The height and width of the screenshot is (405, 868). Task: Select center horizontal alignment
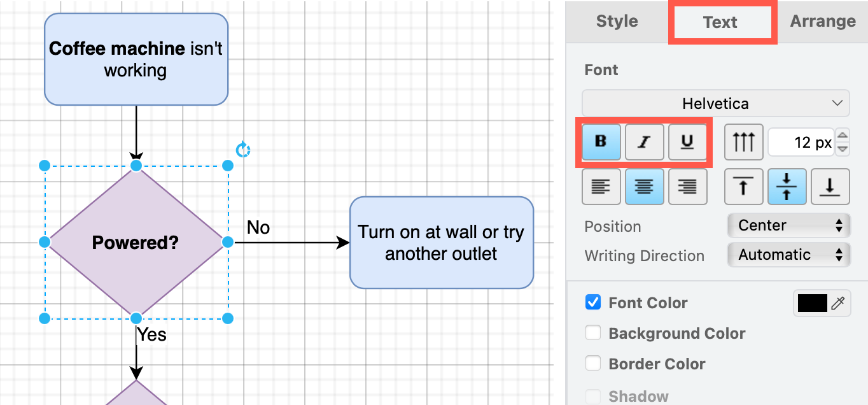[643, 186]
